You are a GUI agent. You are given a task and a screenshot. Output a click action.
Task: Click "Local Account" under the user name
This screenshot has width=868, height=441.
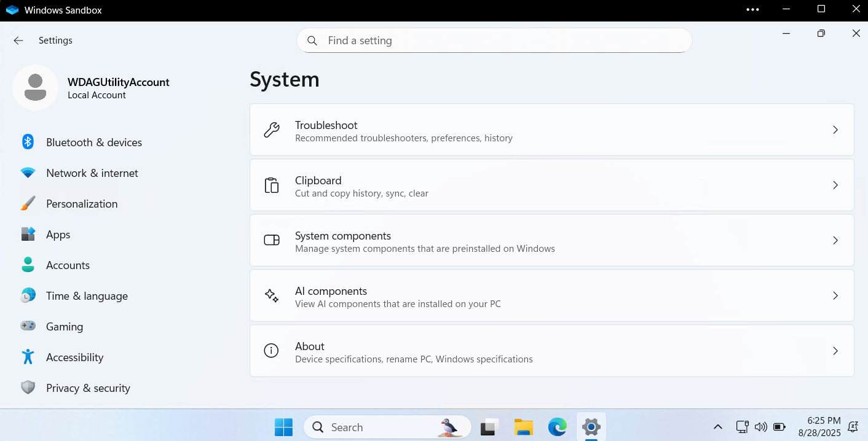97,95
